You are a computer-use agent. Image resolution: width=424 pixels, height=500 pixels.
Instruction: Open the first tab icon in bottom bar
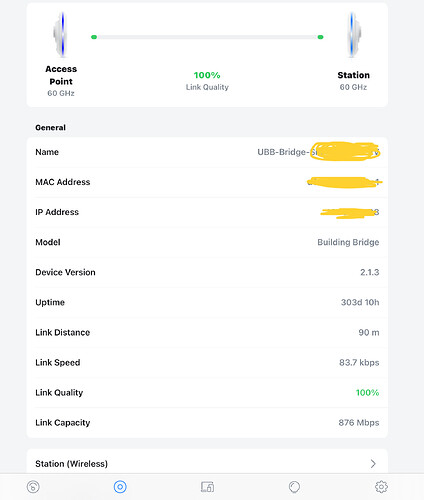pyautogui.click(x=33, y=487)
